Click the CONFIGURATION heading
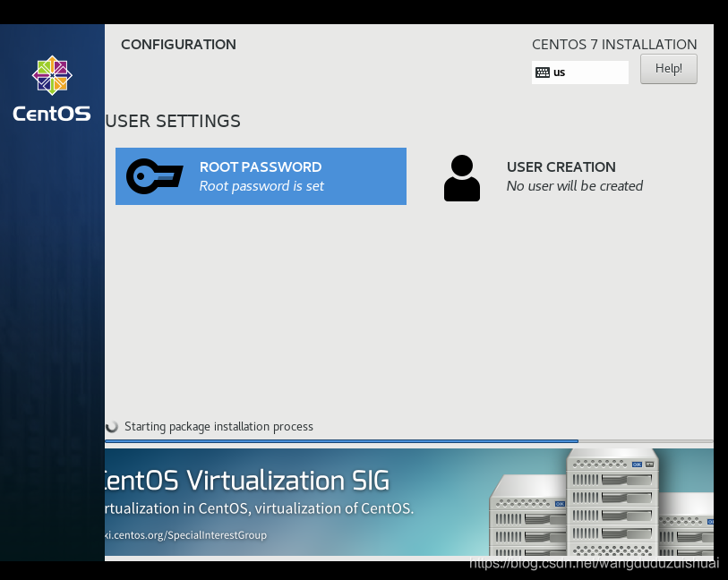This screenshot has height=580, width=728. pyautogui.click(x=178, y=45)
